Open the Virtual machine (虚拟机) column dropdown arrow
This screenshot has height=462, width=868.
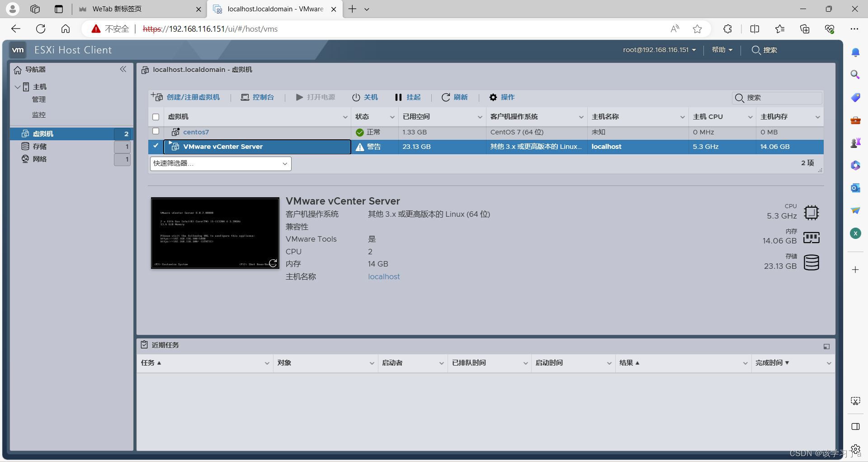[x=345, y=117]
